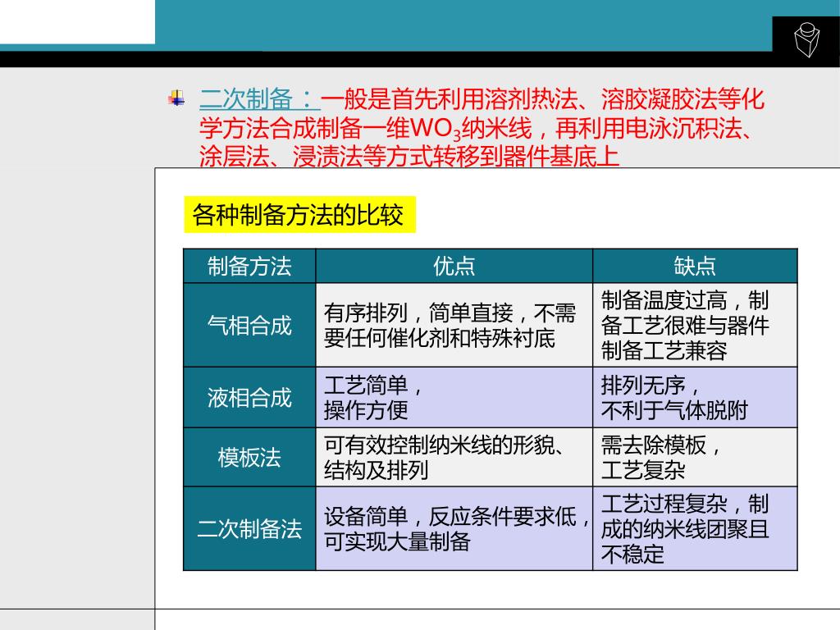Click the cell 需去除模板，工艺复杂

click(695, 457)
